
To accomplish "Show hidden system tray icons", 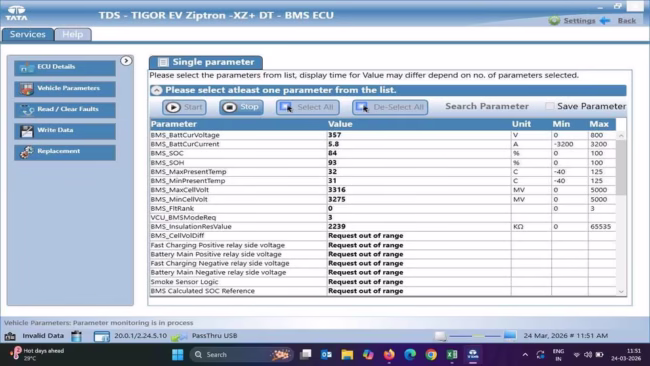I will 525,355.
